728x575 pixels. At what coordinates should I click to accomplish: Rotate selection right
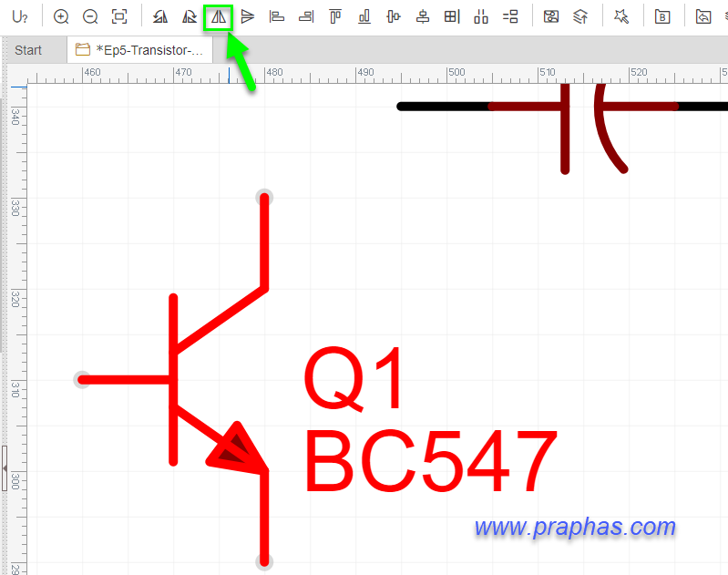tap(190, 17)
